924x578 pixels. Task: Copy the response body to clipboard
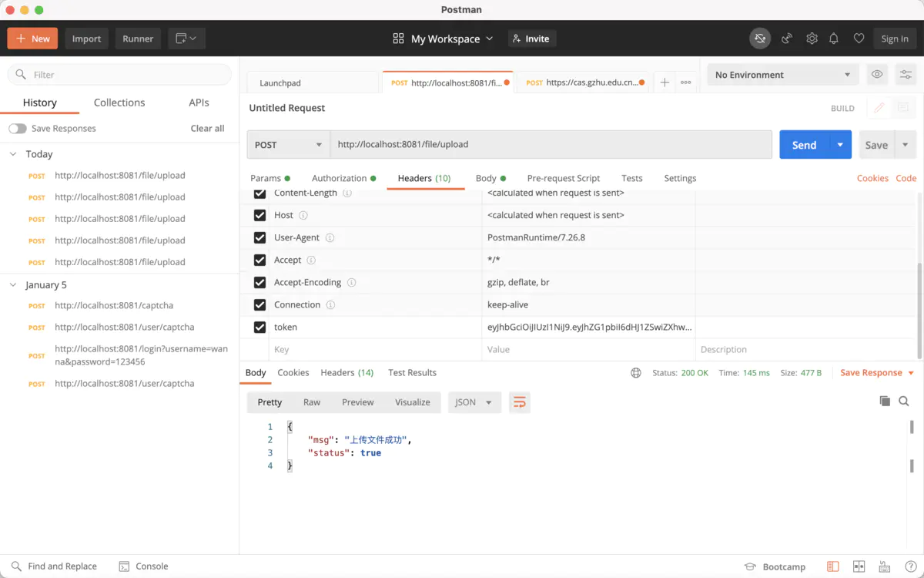pyautogui.click(x=885, y=401)
